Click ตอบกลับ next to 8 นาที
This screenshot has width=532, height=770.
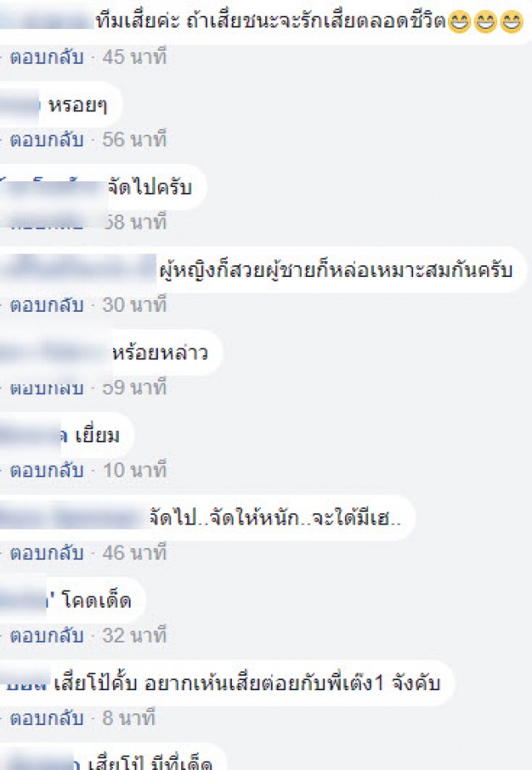point(47,719)
